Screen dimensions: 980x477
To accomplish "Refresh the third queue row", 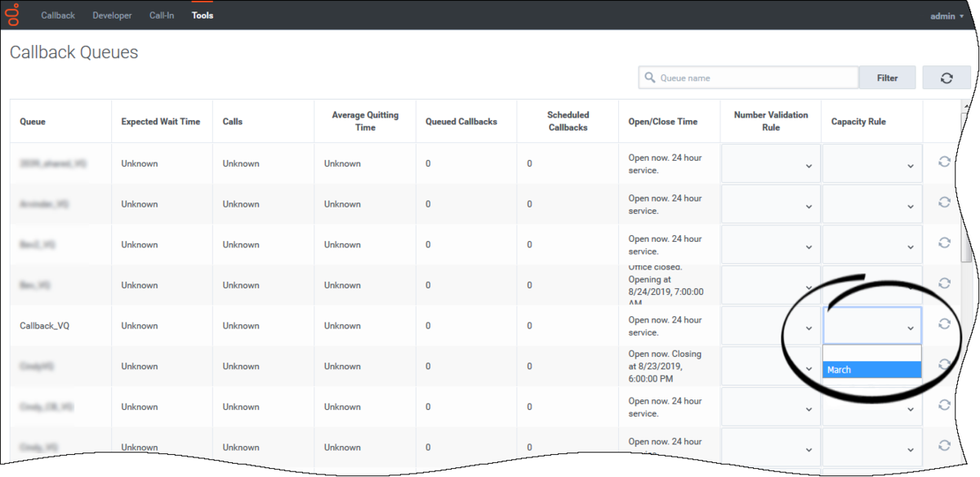I will (x=944, y=243).
